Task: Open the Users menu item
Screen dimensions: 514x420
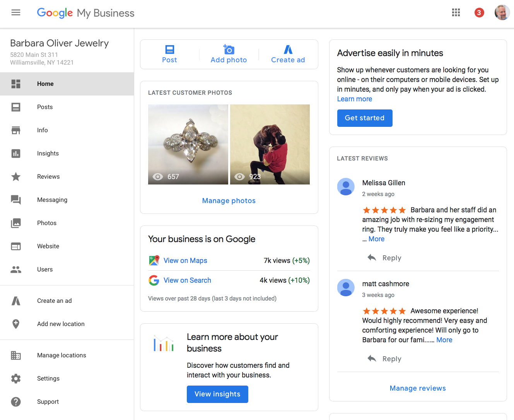Action: coord(67,270)
